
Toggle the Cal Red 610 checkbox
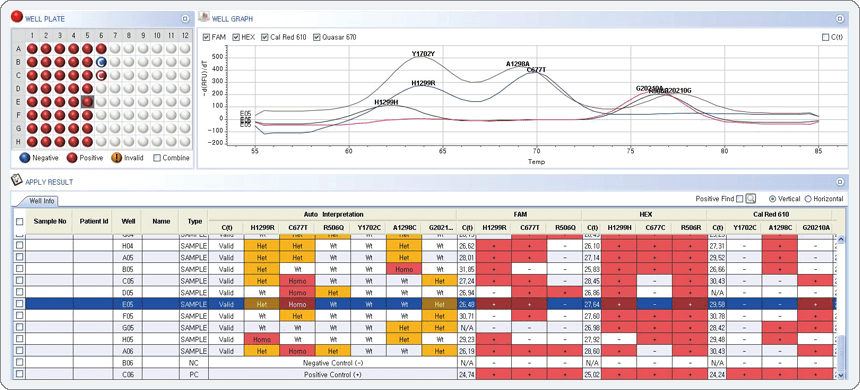tap(265, 37)
